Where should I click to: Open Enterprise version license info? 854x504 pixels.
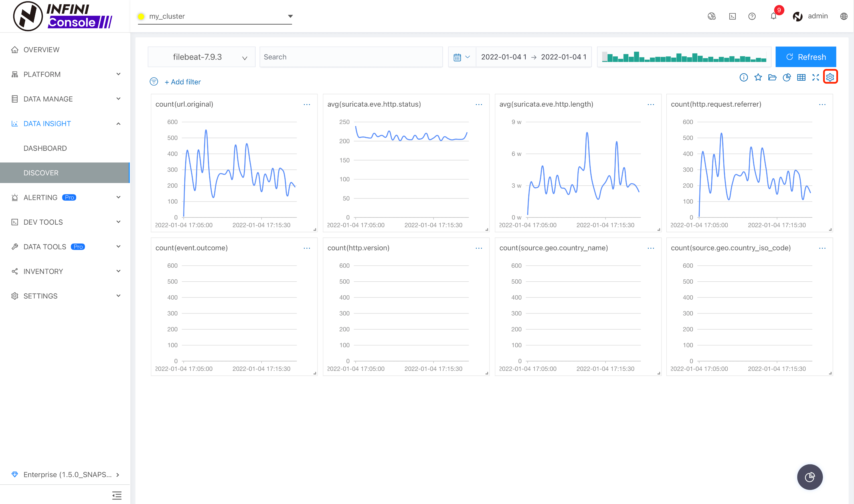coord(65,474)
